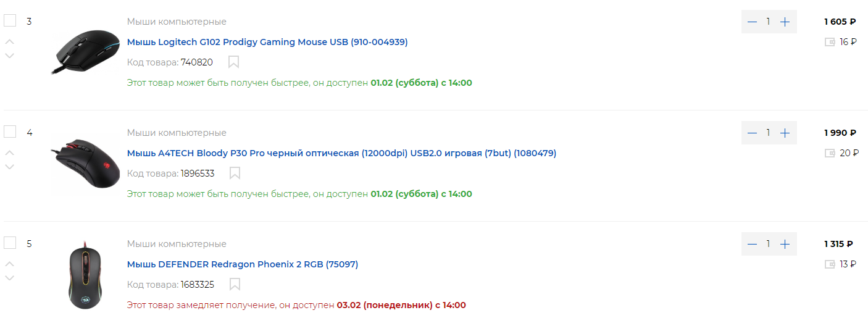Move Logitech G102 item up in list
The image size is (868, 318).
(10, 42)
